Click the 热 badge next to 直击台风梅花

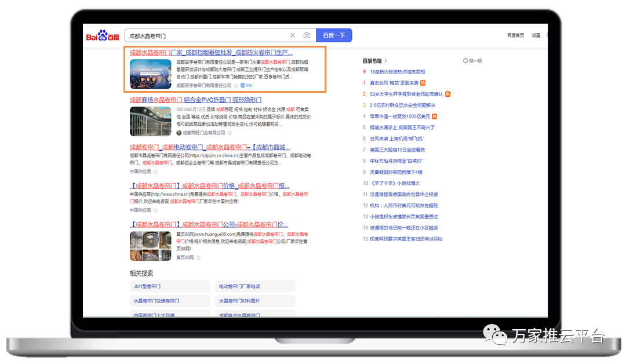click(423, 83)
